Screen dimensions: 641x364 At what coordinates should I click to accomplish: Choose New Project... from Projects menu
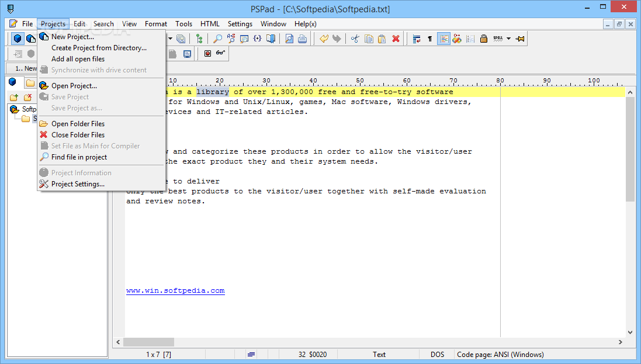pos(102,37)
